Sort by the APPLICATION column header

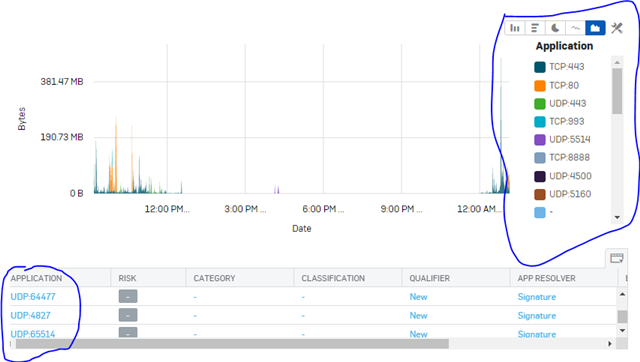[x=36, y=278]
